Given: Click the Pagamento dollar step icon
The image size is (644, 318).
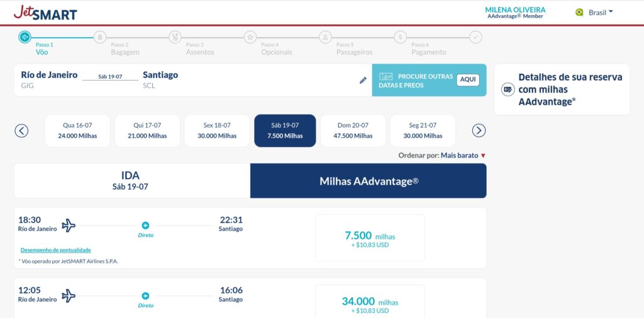Looking at the screenshot, I should (x=401, y=37).
